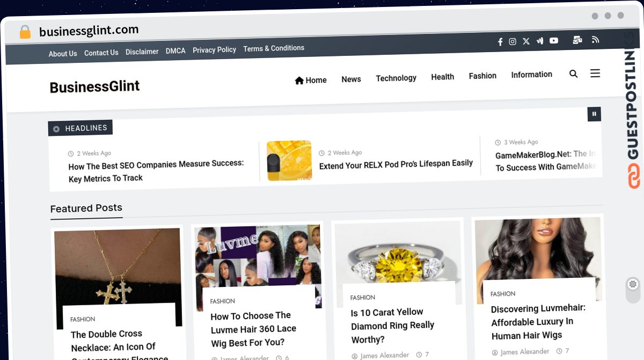This screenshot has width=644, height=360.
Task: Open the RSS feed icon
Action: coord(595,39)
